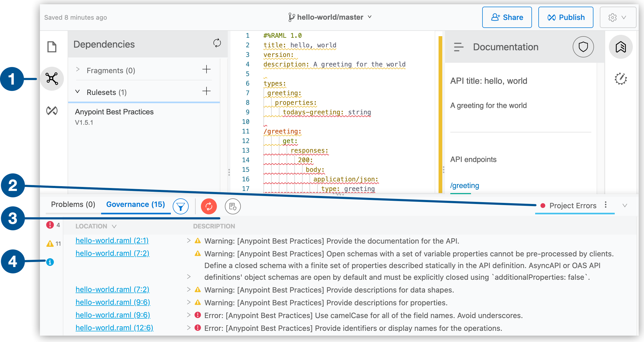Click the refresh icon in Governance toolbar
This screenshot has width=644, height=342.
click(209, 206)
